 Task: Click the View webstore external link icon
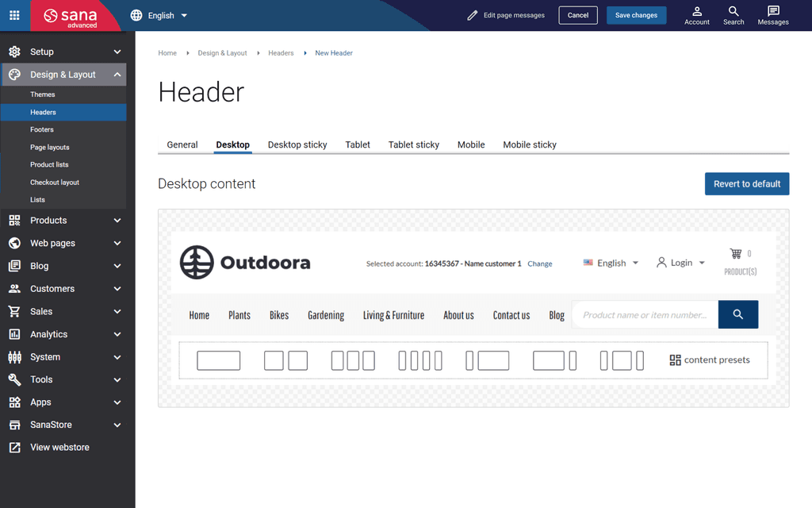14,448
